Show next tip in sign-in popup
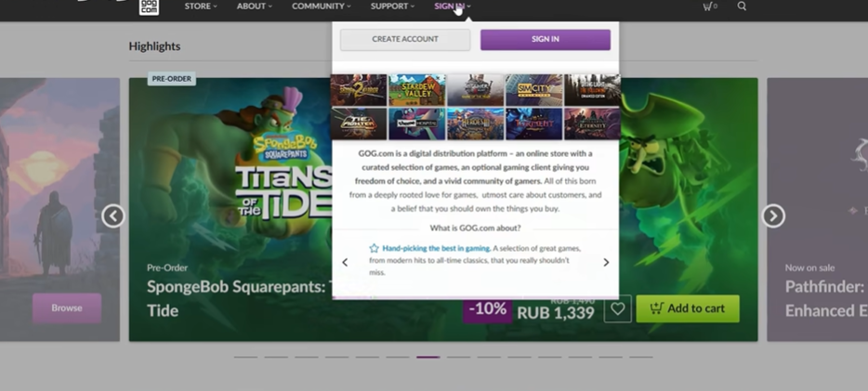Image resolution: width=868 pixels, height=391 pixels. (606, 262)
